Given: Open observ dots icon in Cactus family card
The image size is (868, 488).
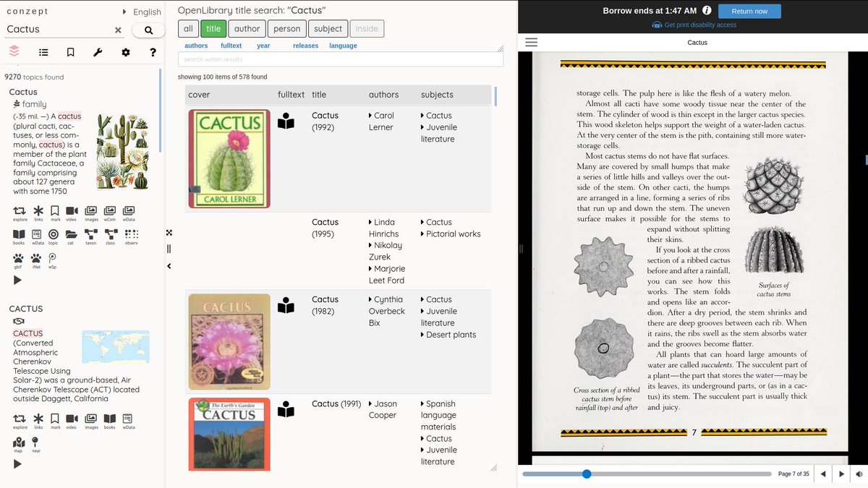Looking at the screenshot, I should [x=131, y=236].
